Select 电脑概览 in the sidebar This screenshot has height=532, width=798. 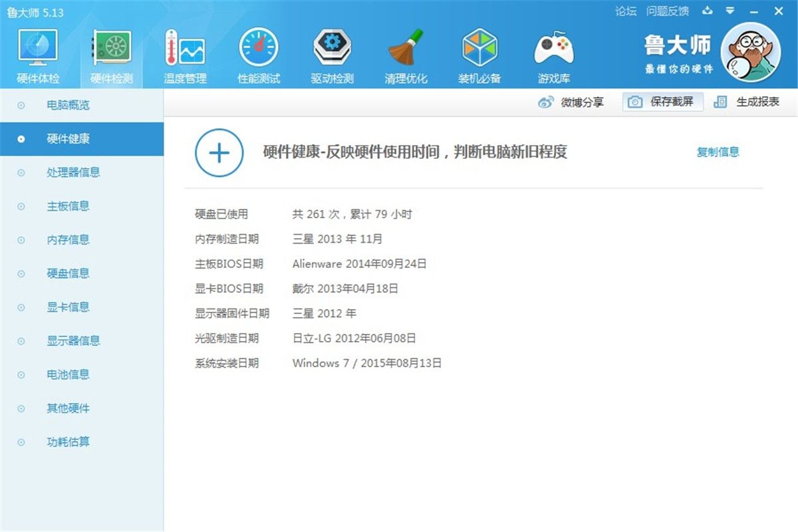click(81, 105)
